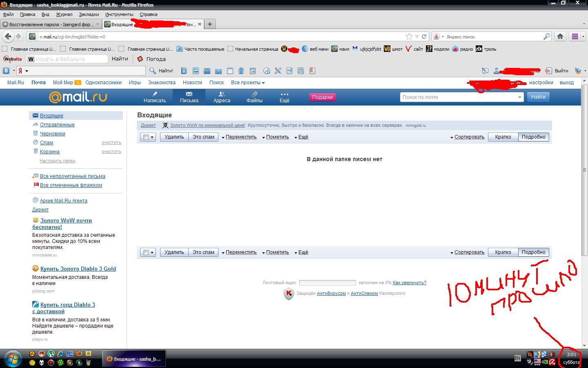The image size is (588, 368).
Task: Launch uTorrent from quick launch
Action: [51, 354]
